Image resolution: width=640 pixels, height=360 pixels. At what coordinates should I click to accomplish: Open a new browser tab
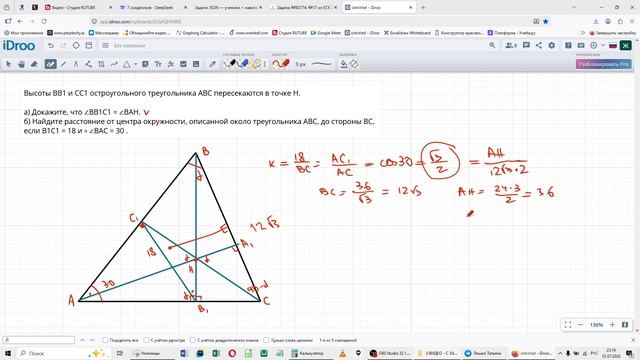point(423,7)
